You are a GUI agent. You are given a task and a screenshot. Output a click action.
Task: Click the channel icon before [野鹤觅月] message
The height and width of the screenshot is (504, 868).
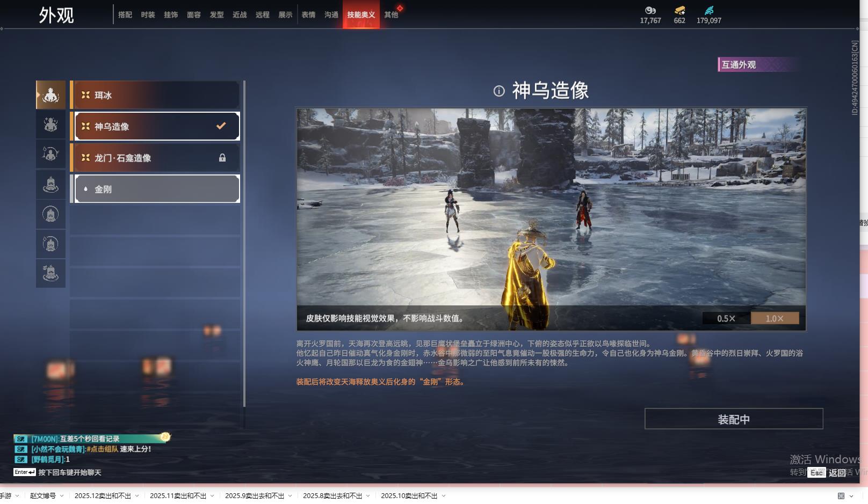tap(20, 459)
